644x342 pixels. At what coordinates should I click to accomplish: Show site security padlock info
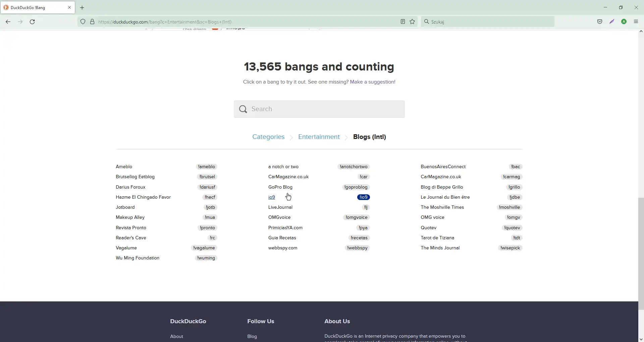click(x=92, y=22)
